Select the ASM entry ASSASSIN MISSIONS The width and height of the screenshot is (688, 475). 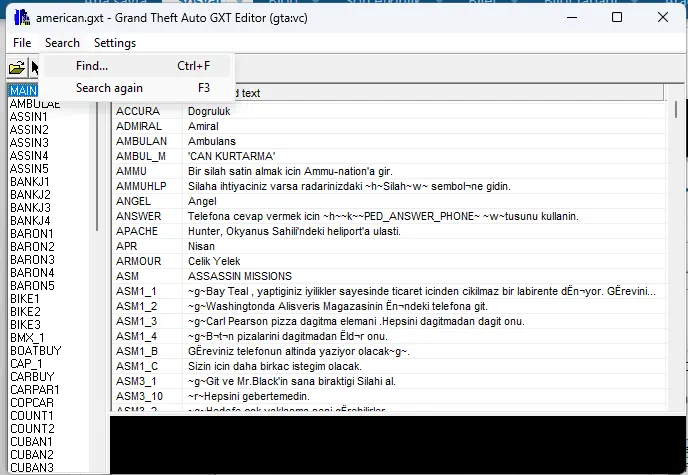(x=389, y=276)
